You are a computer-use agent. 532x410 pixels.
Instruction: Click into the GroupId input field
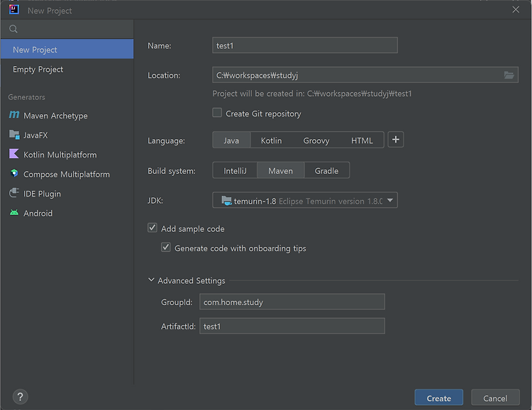point(292,301)
